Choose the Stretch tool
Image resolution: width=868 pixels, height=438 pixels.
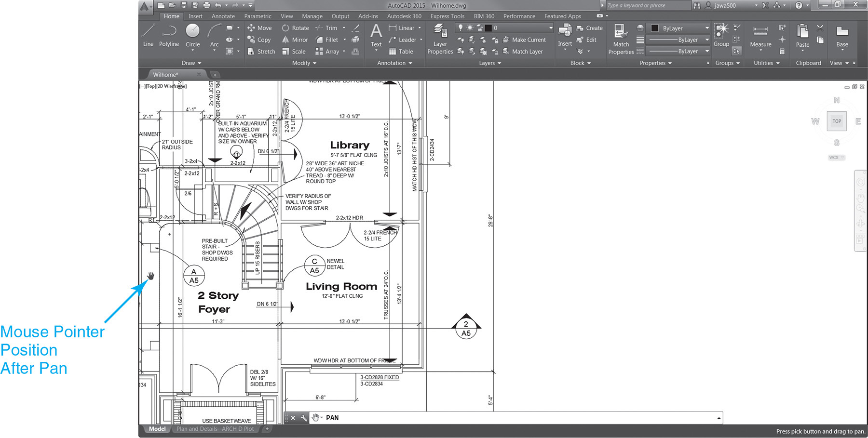(x=261, y=52)
